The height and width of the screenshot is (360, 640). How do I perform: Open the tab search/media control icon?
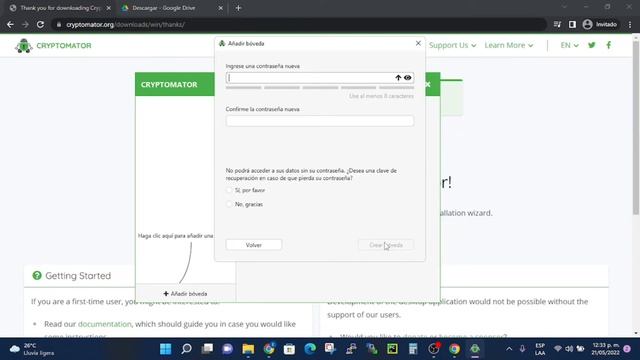point(557,24)
